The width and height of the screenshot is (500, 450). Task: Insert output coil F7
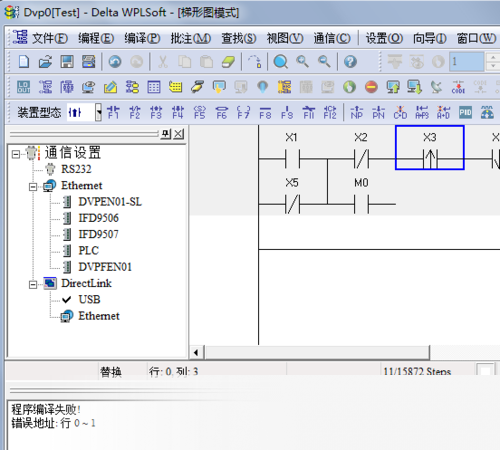click(x=243, y=113)
